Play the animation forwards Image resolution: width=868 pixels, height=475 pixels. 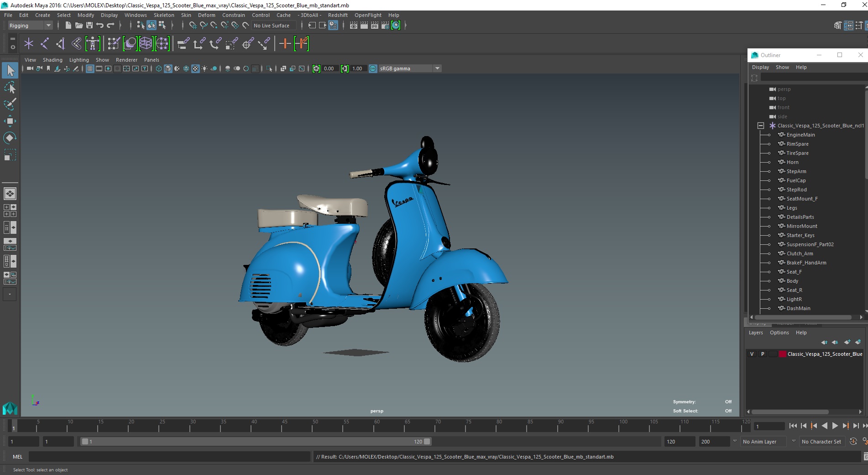pyautogui.click(x=835, y=426)
